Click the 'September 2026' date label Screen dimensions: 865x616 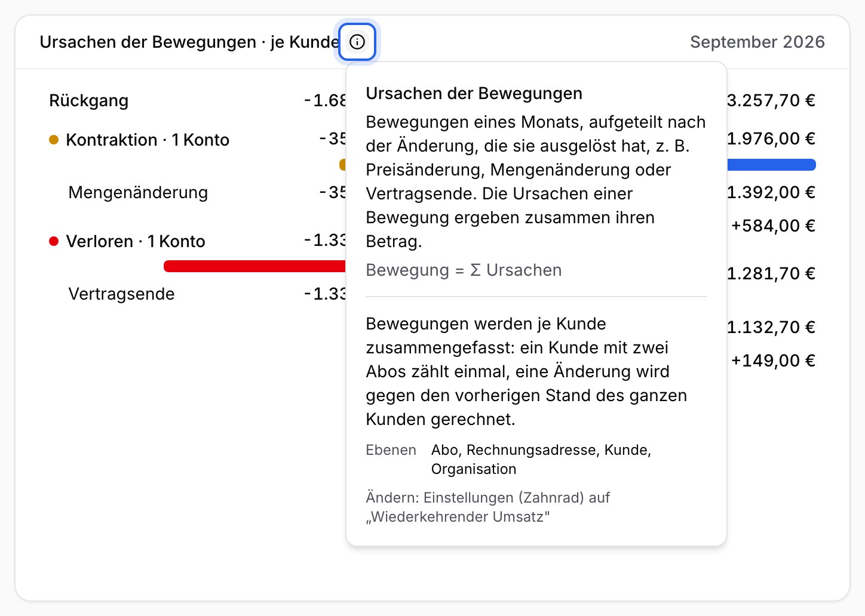[x=757, y=42]
